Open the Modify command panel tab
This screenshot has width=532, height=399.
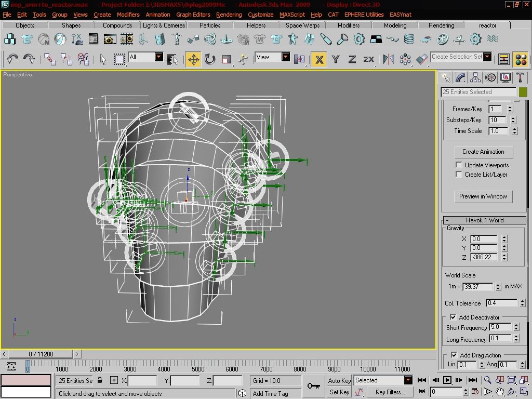[x=460, y=78]
